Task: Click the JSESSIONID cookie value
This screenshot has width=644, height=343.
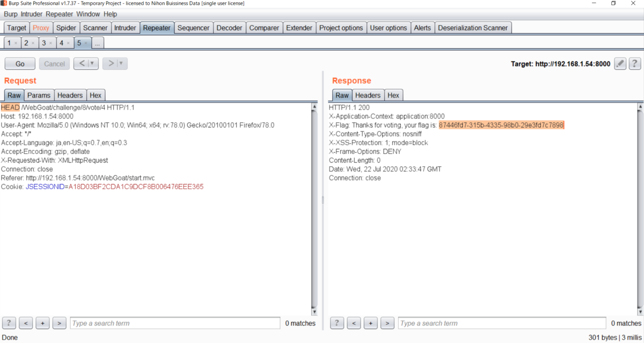Action: [136, 187]
